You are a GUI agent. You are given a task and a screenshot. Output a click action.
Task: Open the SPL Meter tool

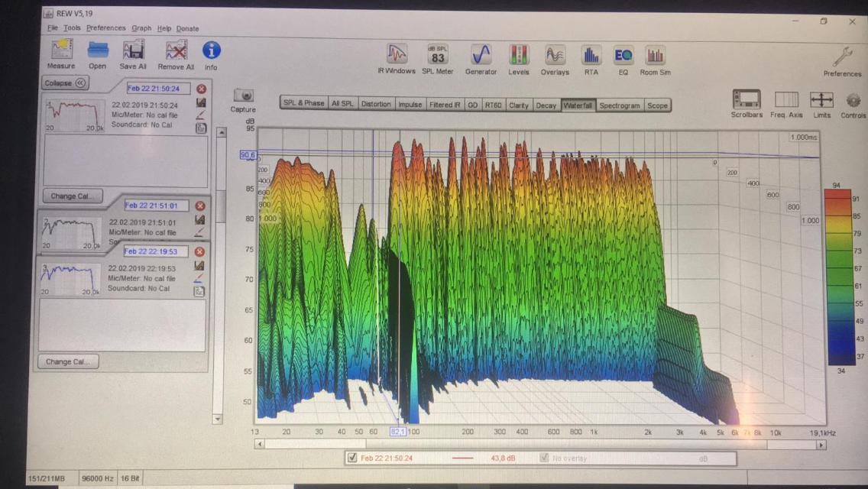coord(438,56)
